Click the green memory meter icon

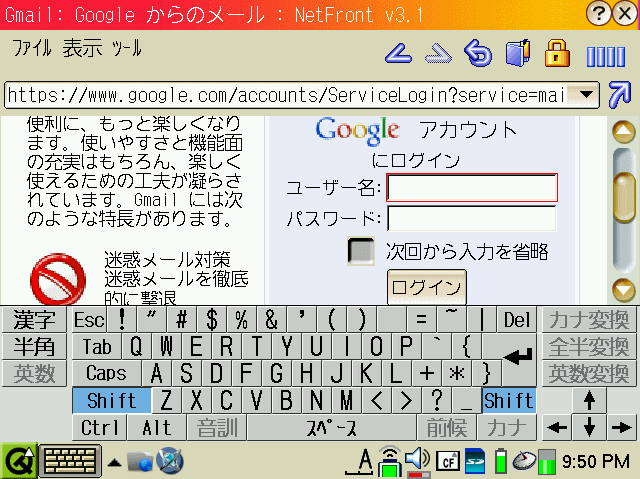[547, 461]
